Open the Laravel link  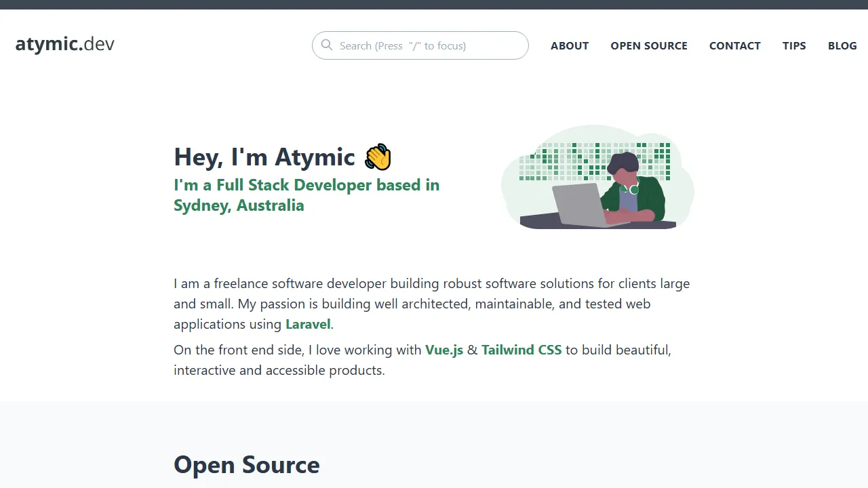point(308,324)
